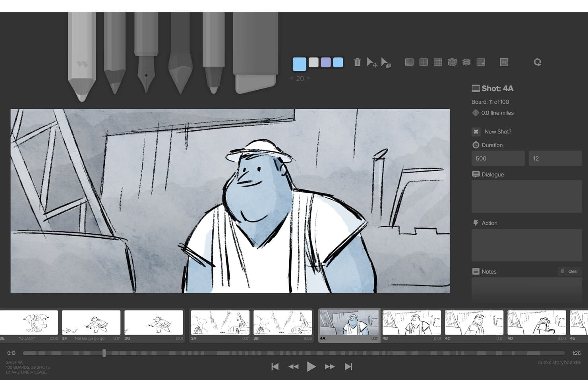Pick the light gray color swatch

(313, 62)
